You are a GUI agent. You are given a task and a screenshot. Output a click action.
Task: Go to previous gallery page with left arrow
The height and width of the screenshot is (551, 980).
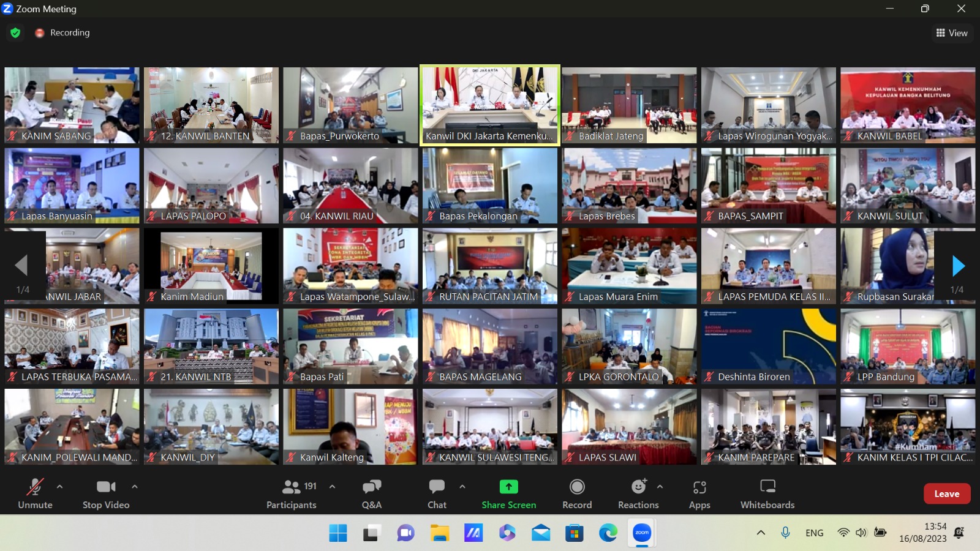pyautogui.click(x=21, y=266)
